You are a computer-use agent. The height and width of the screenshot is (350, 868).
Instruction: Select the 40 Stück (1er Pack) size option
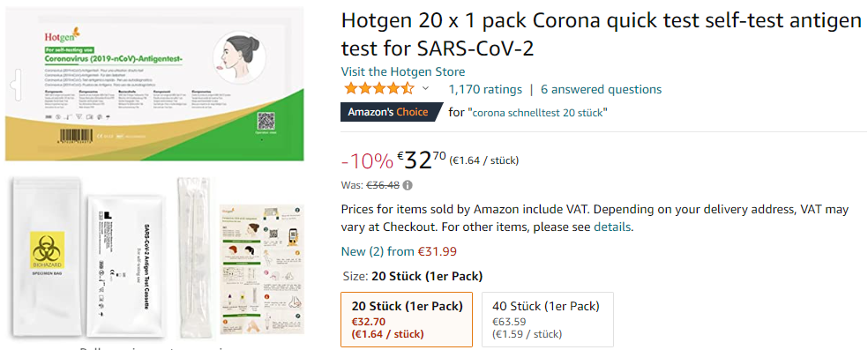click(x=548, y=320)
